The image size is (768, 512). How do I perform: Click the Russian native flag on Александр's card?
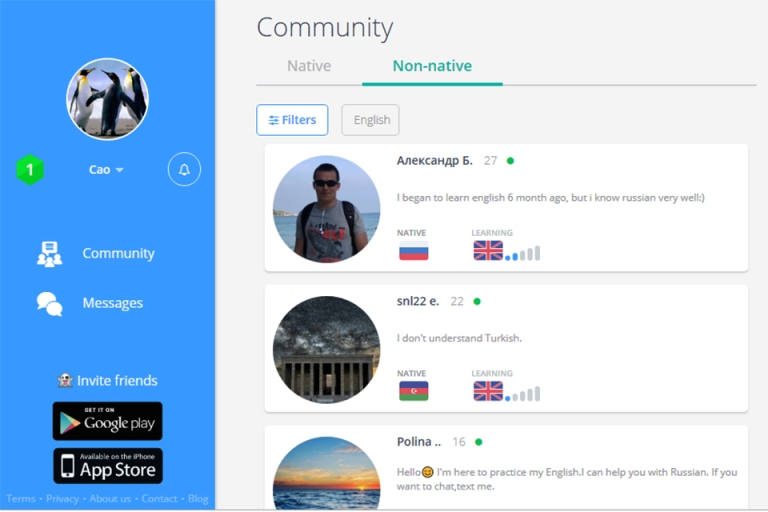pos(413,251)
